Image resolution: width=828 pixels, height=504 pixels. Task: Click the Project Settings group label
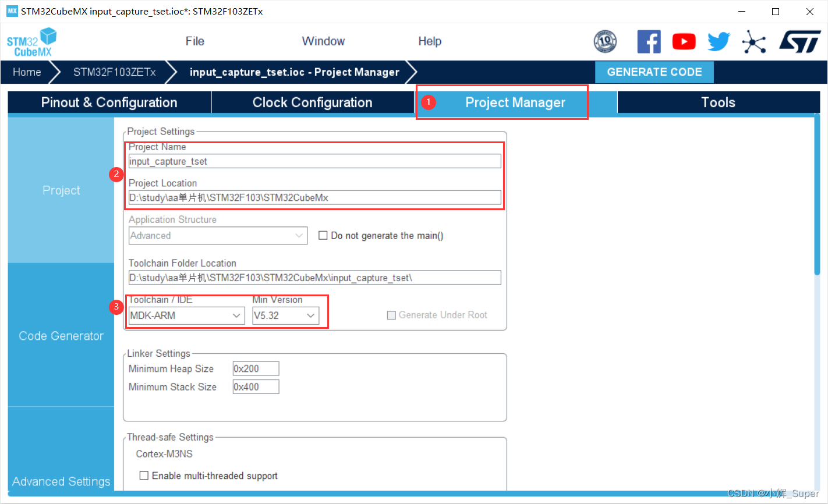point(161,132)
